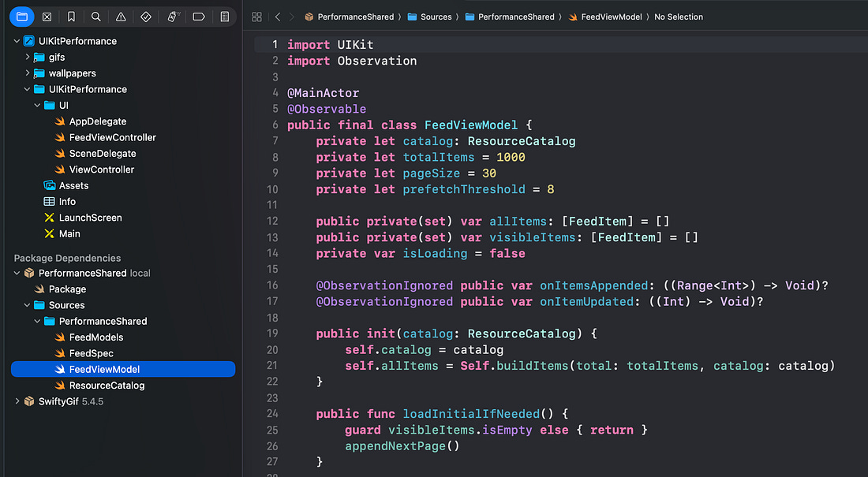Click the isLoading variable

point(435,253)
